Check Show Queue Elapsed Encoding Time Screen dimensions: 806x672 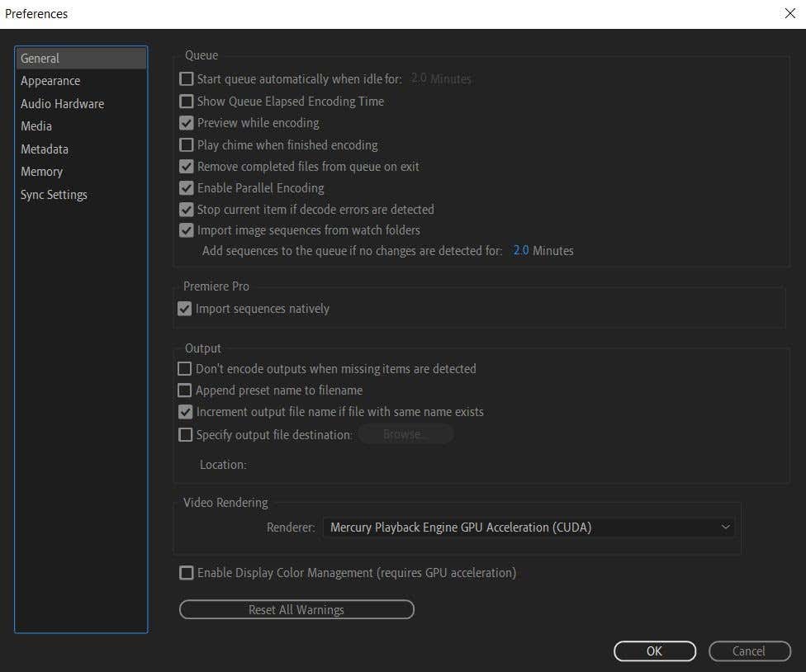coord(187,102)
